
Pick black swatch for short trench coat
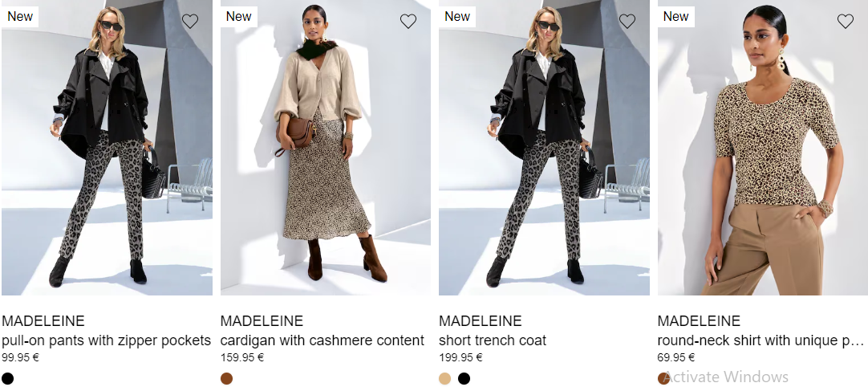(464, 379)
